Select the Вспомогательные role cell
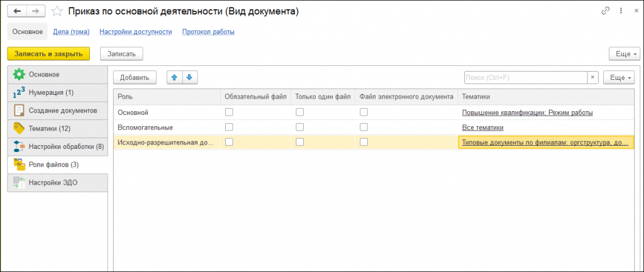This screenshot has width=644, height=272. [167, 128]
